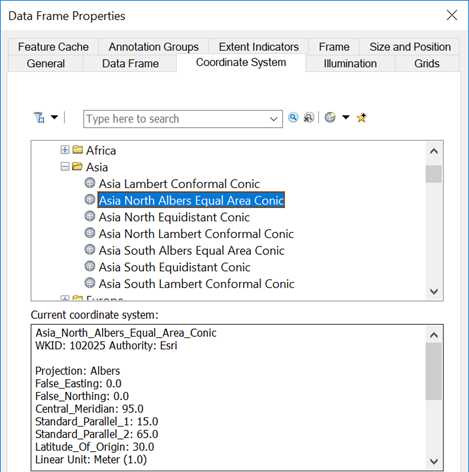Select the Asia folder icon
The height and width of the screenshot is (472, 469).
(77, 166)
